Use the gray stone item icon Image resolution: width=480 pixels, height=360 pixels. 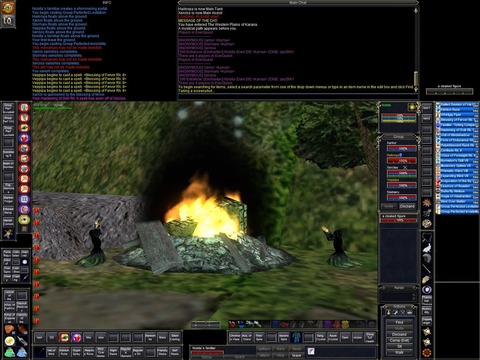click(x=427, y=258)
